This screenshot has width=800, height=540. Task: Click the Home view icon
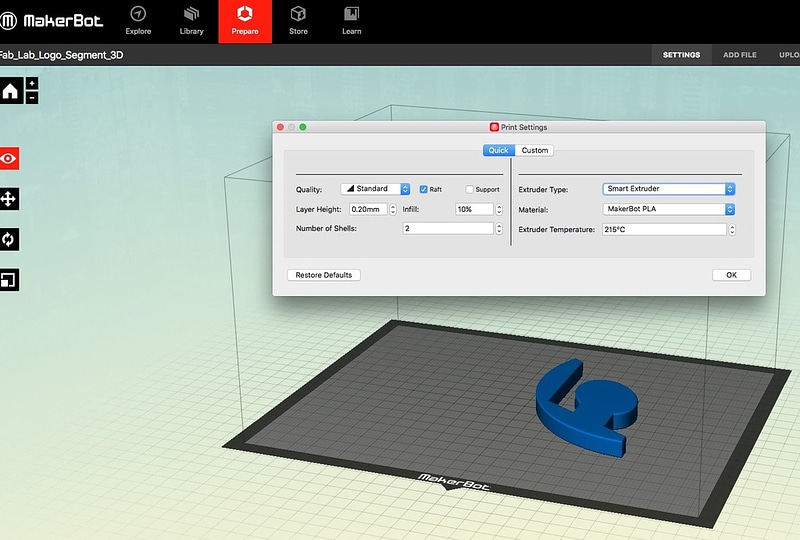11,91
